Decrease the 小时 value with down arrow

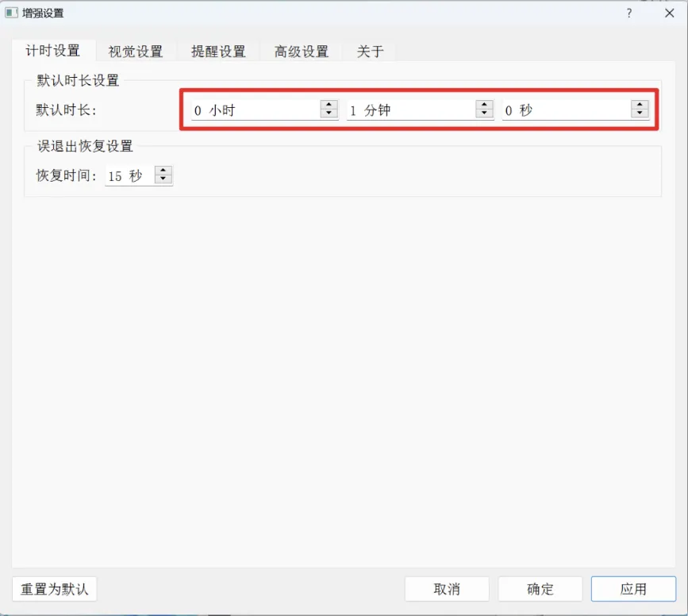coord(329,114)
